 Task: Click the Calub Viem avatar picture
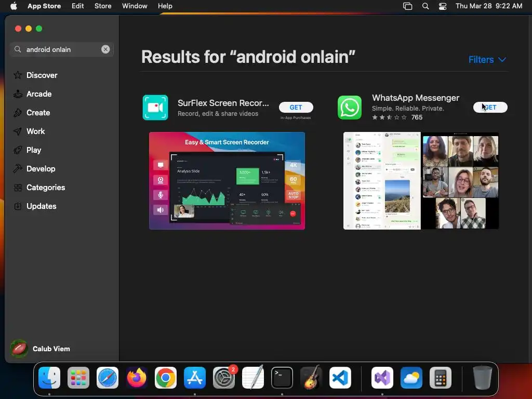(x=19, y=349)
